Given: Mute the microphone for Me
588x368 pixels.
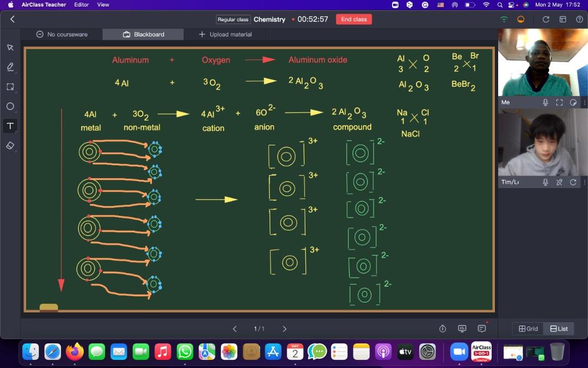Looking at the screenshot, I should coord(545,102).
